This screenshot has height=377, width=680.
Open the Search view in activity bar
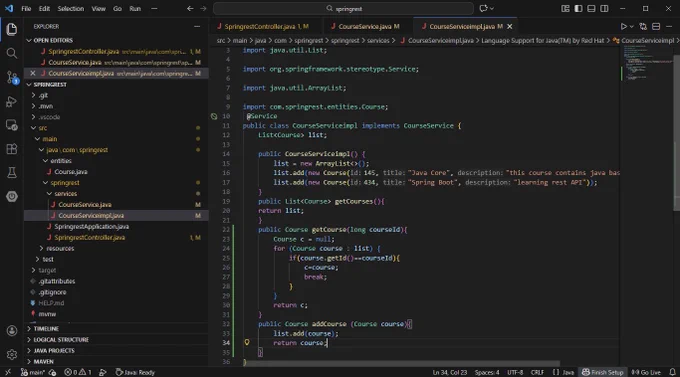(x=12, y=53)
